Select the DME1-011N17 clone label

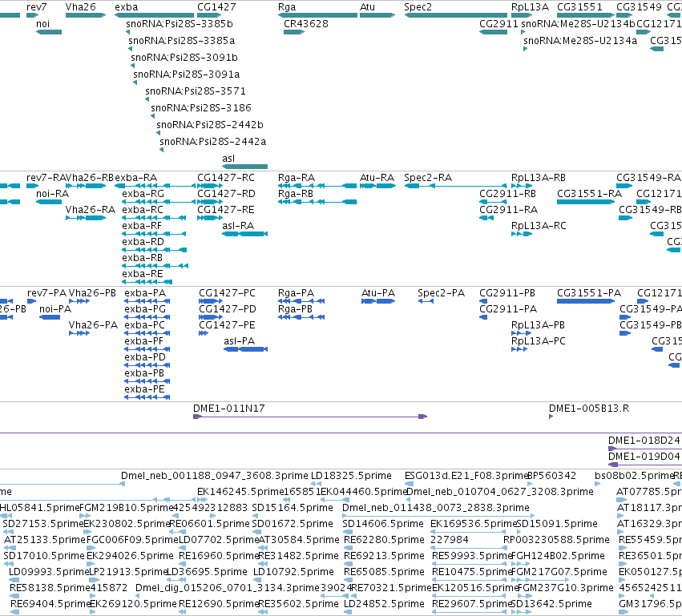(228, 409)
